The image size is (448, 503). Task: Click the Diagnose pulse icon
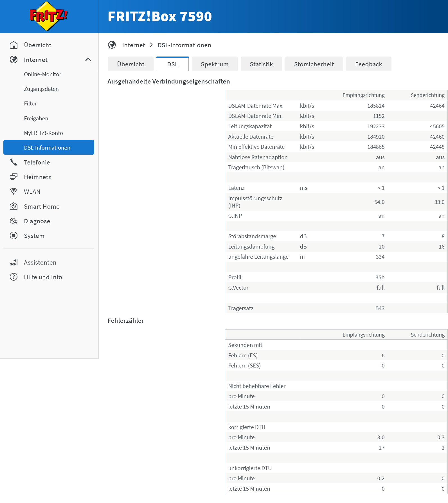(13, 221)
